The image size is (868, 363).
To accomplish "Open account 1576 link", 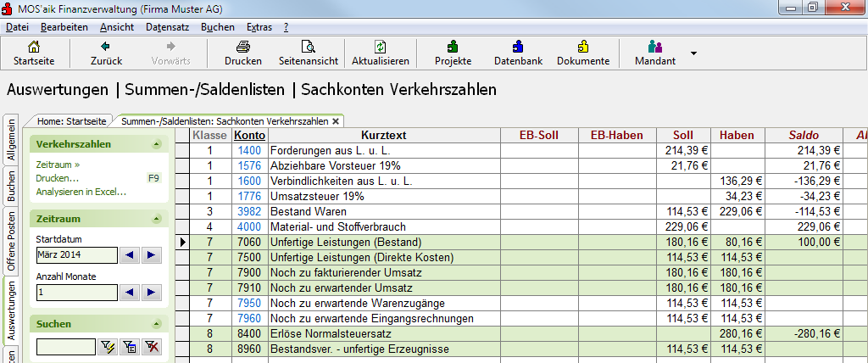I will coord(249,165).
